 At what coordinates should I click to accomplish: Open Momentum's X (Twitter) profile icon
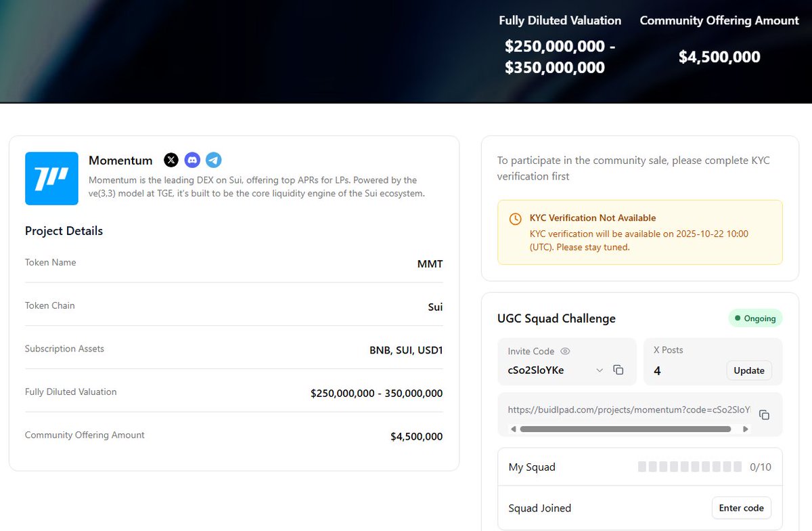tap(172, 160)
